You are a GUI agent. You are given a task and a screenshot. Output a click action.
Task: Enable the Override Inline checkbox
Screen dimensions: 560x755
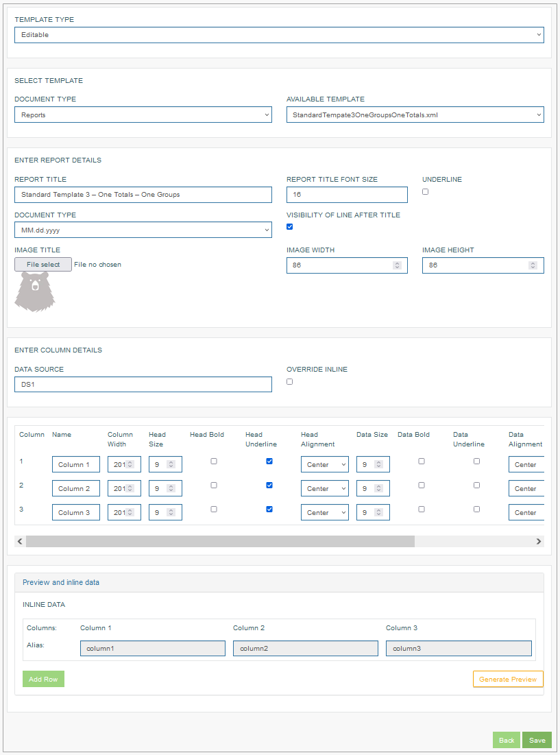click(x=290, y=382)
